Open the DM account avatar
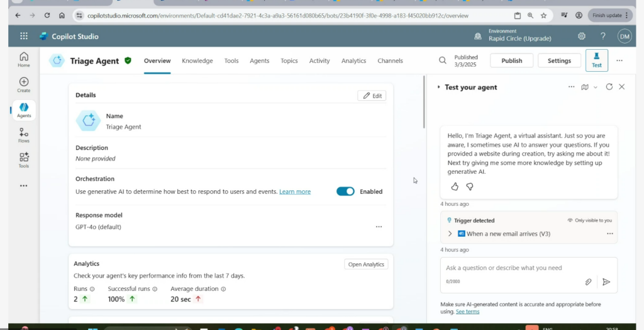This screenshot has height=330, width=644. (x=625, y=36)
